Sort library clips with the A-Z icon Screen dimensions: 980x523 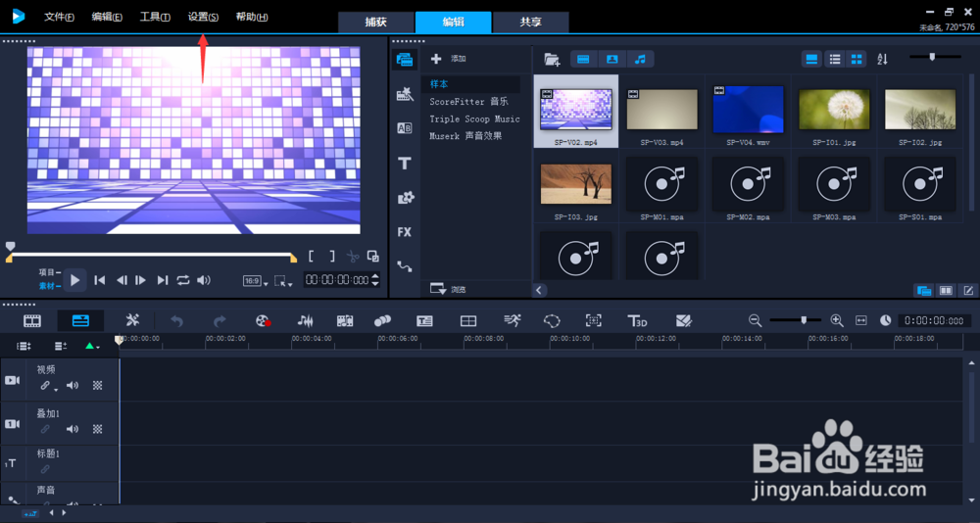[883, 60]
